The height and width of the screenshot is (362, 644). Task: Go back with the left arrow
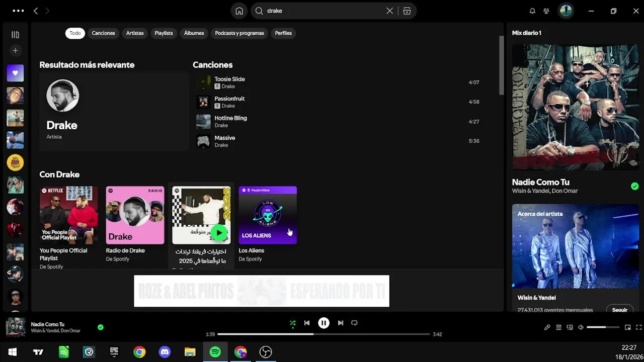click(36, 11)
